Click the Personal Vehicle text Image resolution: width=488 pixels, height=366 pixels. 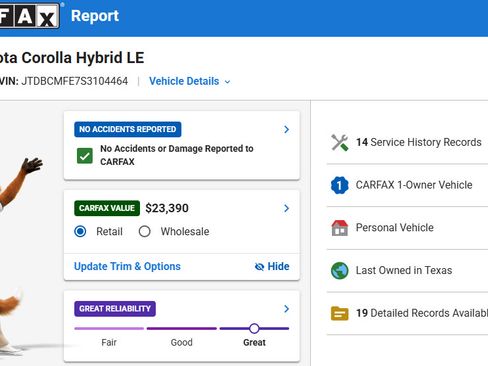tap(395, 228)
